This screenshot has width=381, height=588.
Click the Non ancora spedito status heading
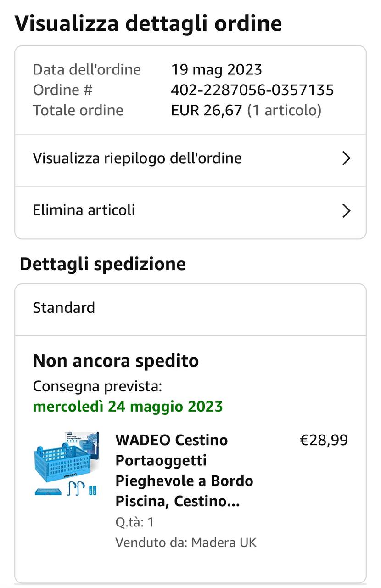pos(116,361)
